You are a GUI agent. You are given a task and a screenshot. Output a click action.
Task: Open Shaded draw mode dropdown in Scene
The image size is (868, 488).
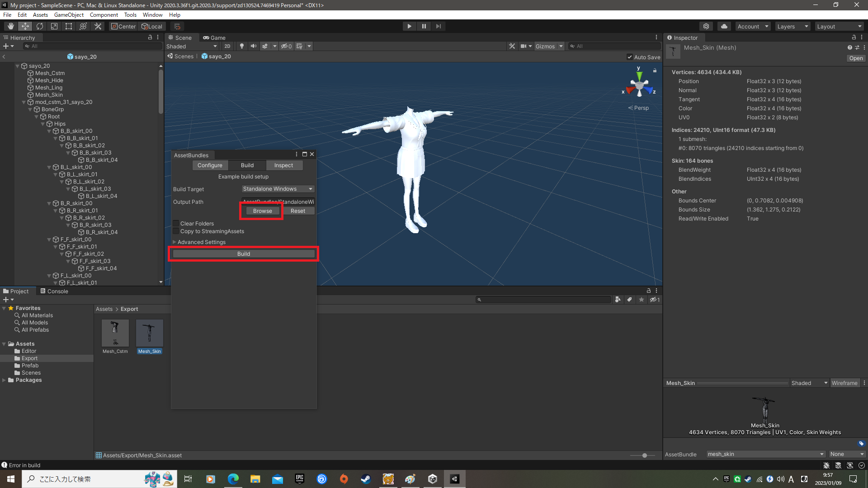(x=192, y=46)
